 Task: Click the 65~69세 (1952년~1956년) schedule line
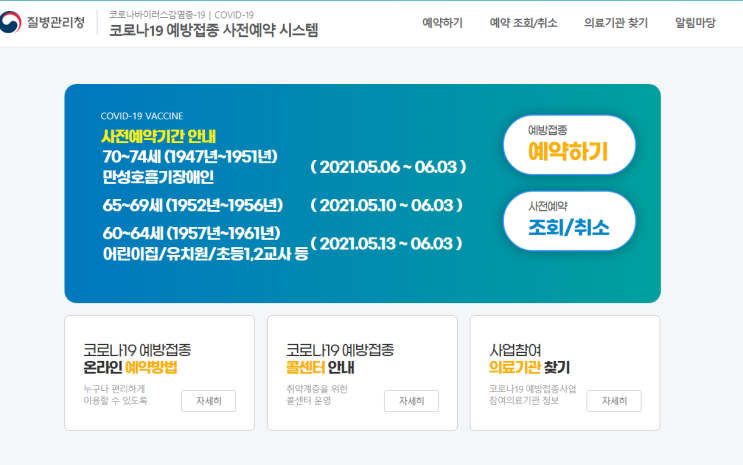[193, 205]
